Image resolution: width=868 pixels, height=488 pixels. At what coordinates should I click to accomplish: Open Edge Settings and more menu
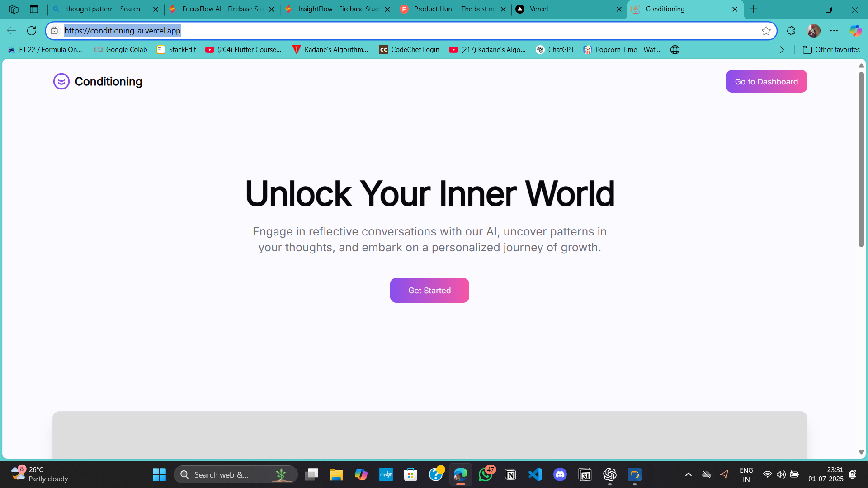(x=834, y=31)
